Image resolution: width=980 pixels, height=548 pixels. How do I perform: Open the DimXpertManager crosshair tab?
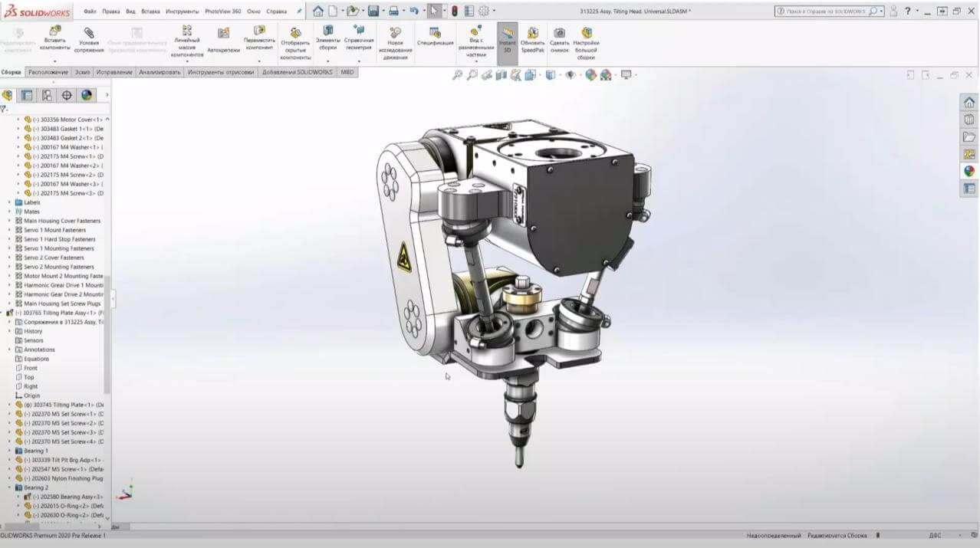[x=67, y=95]
